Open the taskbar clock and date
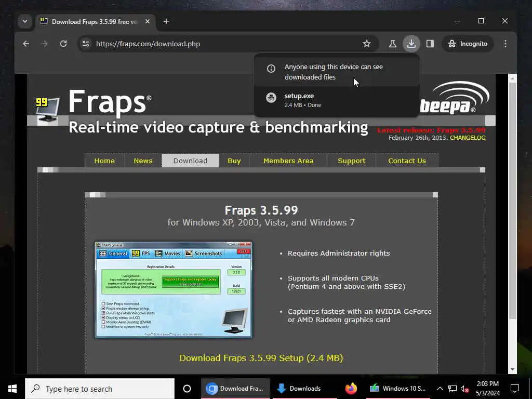532x399 pixels. 487,389
